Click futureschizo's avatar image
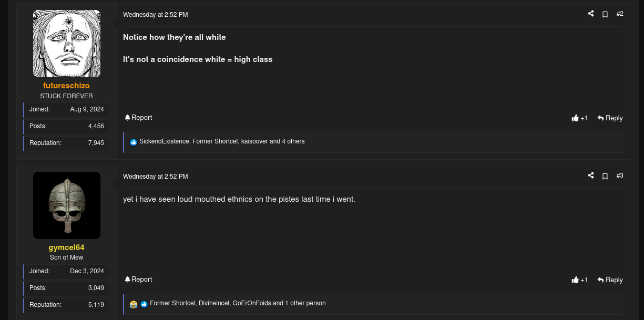The height and width of the screenshot is (320, 644). (x=67, y=44)
